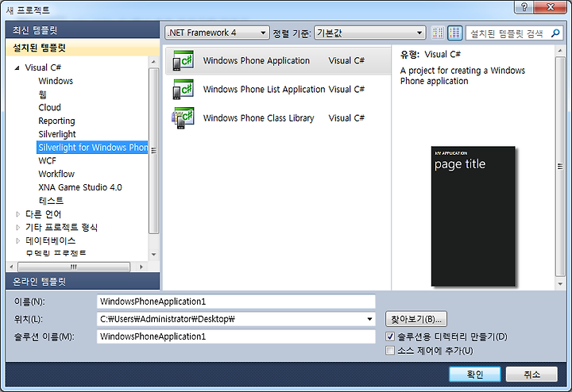Open the 최신 템플릿 section

[x=83, y=30]
